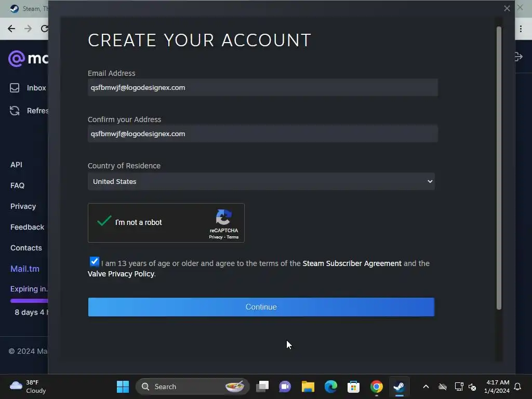Launch Microsoft Edge from the taskbar
532x399 pixels.
(x=331, y=387)
